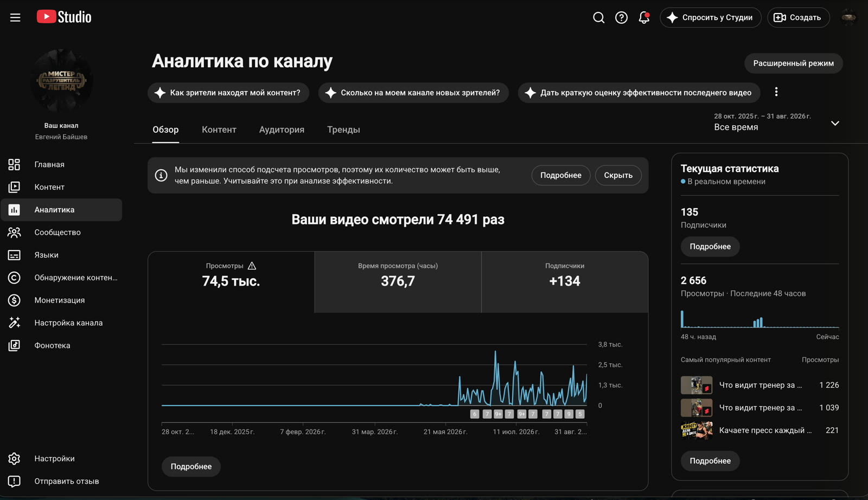Screen dimensions: 868x500
Task: Open Фонотека in the sidebar
Action: point(61,345)
